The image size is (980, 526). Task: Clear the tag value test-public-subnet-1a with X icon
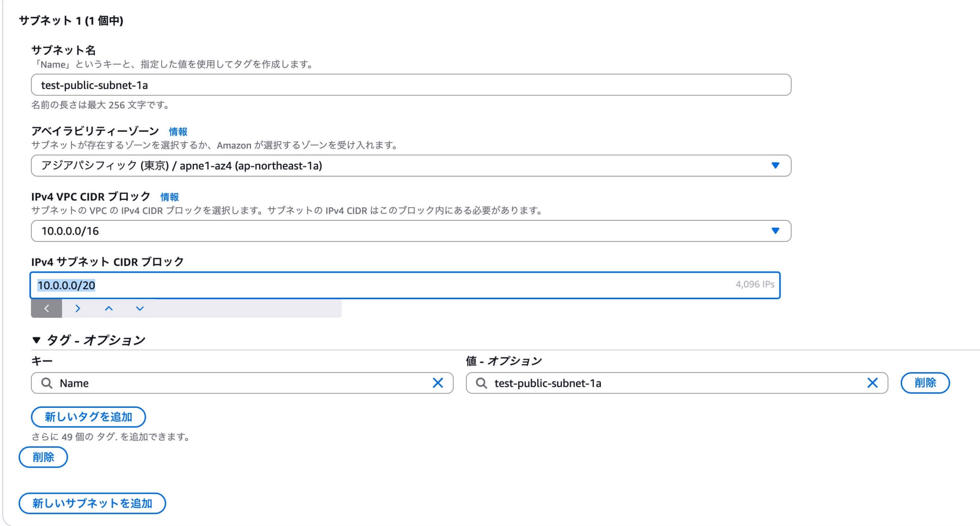tap(872, 383)
